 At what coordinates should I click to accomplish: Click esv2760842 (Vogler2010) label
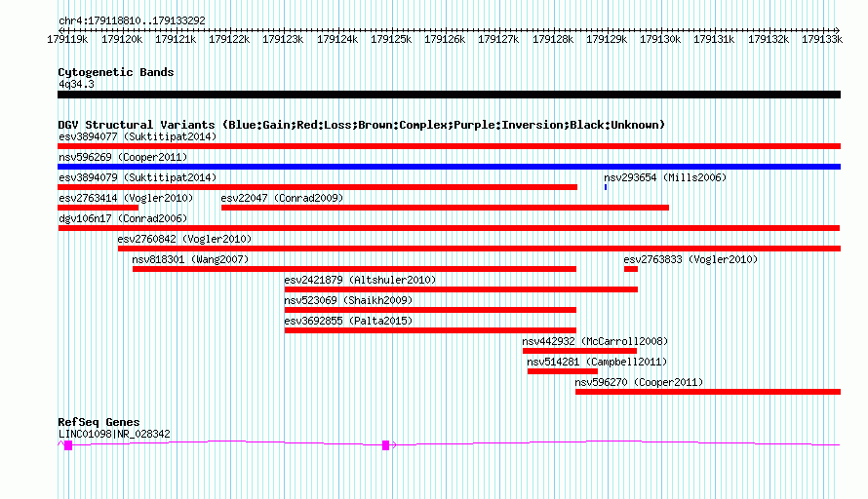click(x=184, y=239)
